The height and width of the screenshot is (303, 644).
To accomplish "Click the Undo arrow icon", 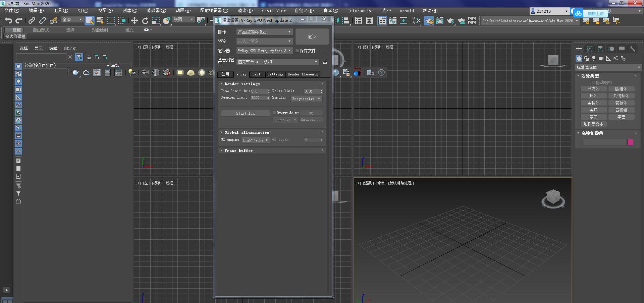I will coord(8,21).
